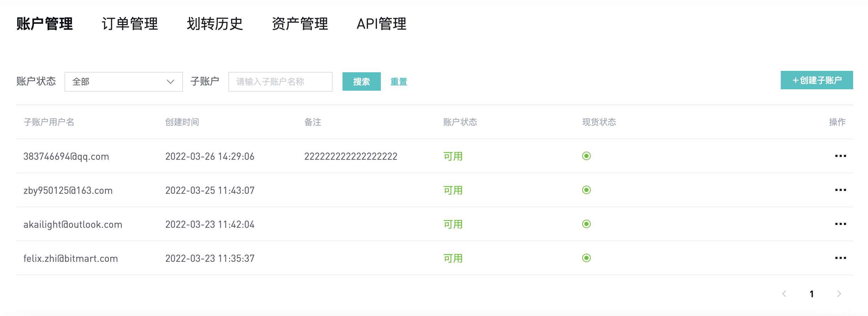868x316 pixels.
Task: Toggle spot status for akailight@outlook.com
Action: click(x=586, y=224)
